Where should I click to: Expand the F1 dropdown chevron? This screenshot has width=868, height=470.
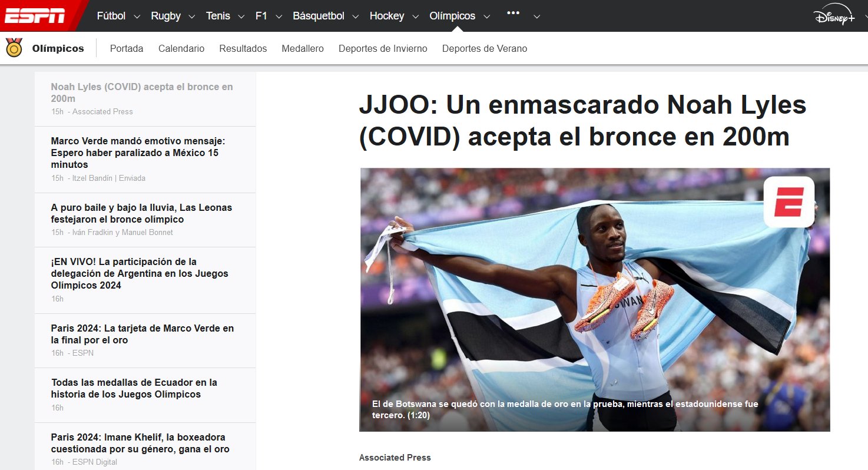click(x=279, y=16)
